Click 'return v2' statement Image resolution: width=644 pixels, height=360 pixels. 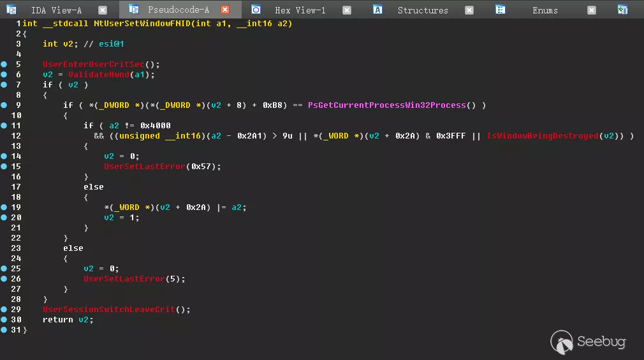68,319
